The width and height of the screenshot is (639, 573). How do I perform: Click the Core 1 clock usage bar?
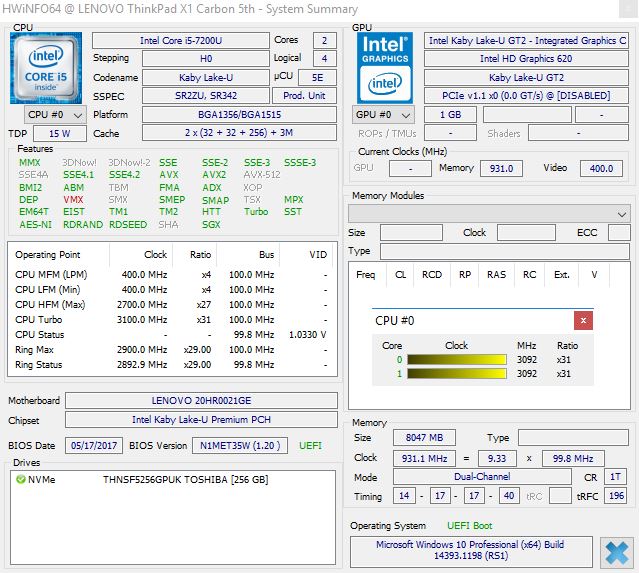(456, 373)
